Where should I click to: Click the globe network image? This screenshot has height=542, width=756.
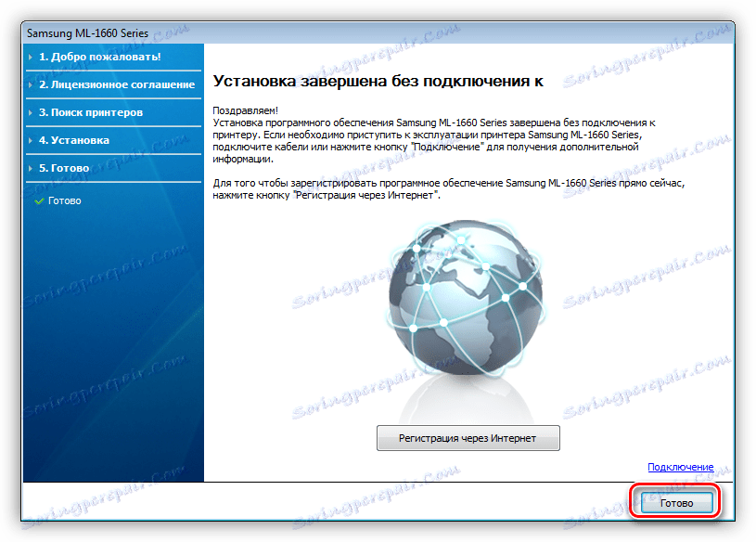467,298
